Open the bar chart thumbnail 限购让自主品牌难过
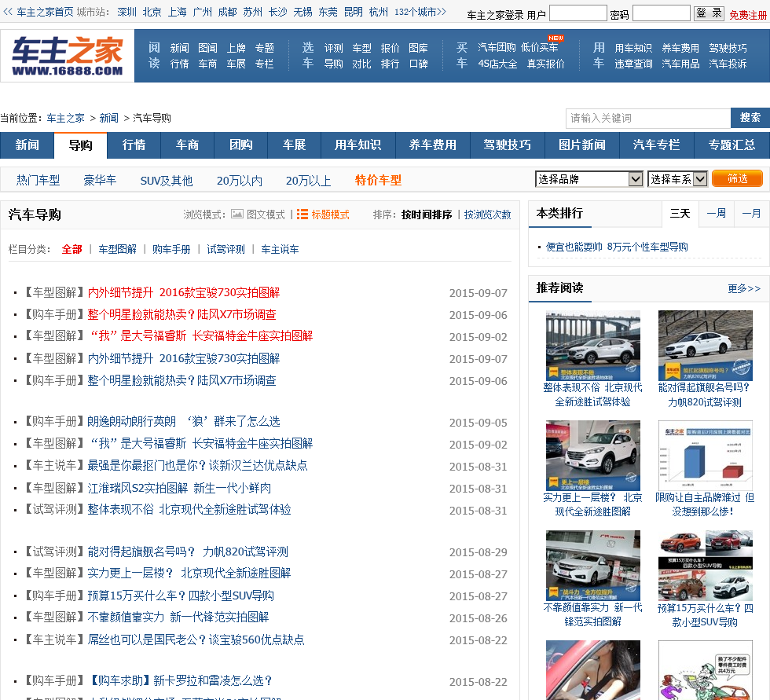Viewport: 770px width, 700px height. [x=706, y=456]
